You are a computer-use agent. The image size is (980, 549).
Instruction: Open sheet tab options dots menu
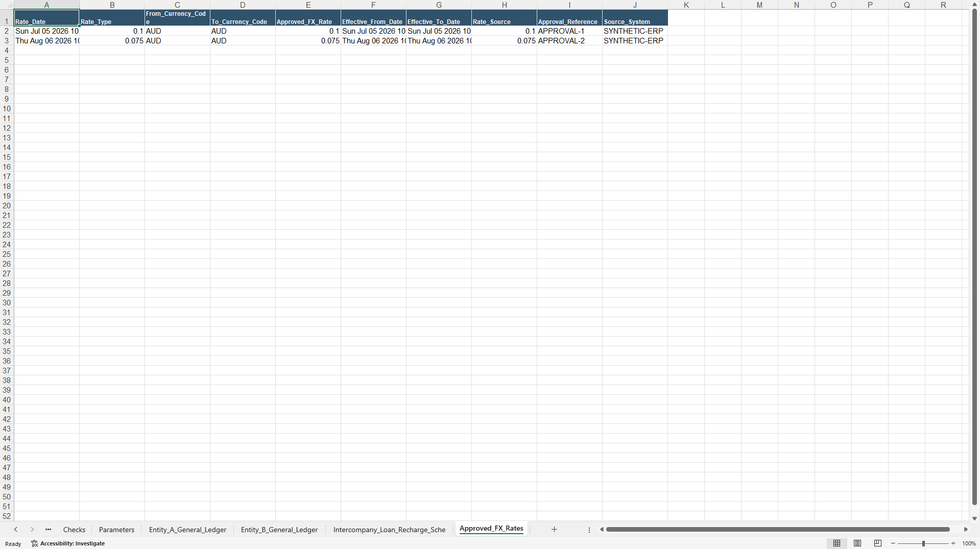click(589, 530)
